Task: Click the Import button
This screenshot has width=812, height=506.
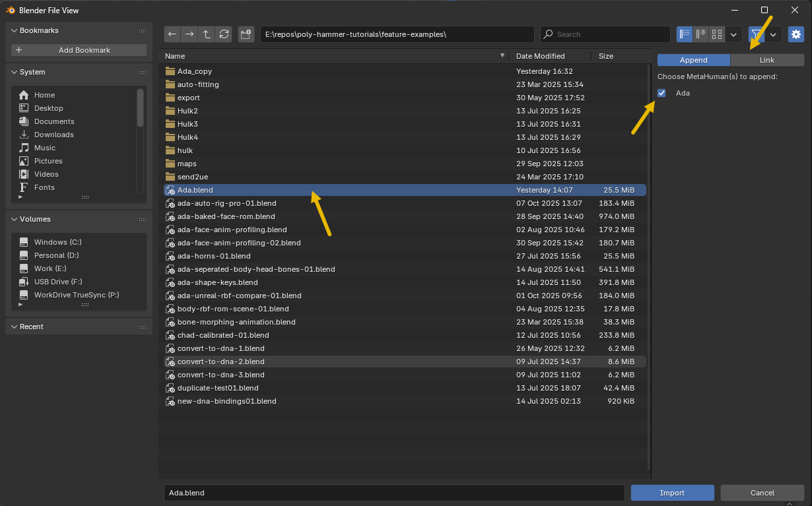Action: pyautogui.click(x=672, y=493)
